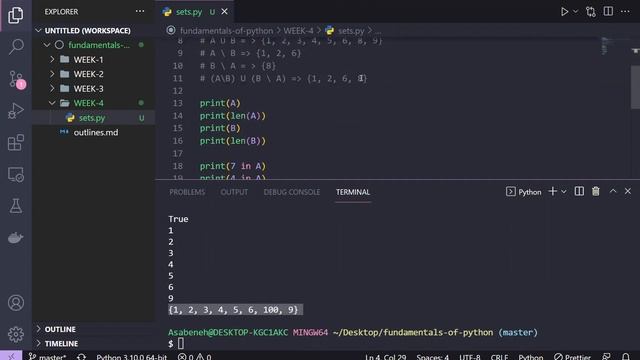
Task: Change the UTF-8 file encoding
Action: click(x=470, y=356)
